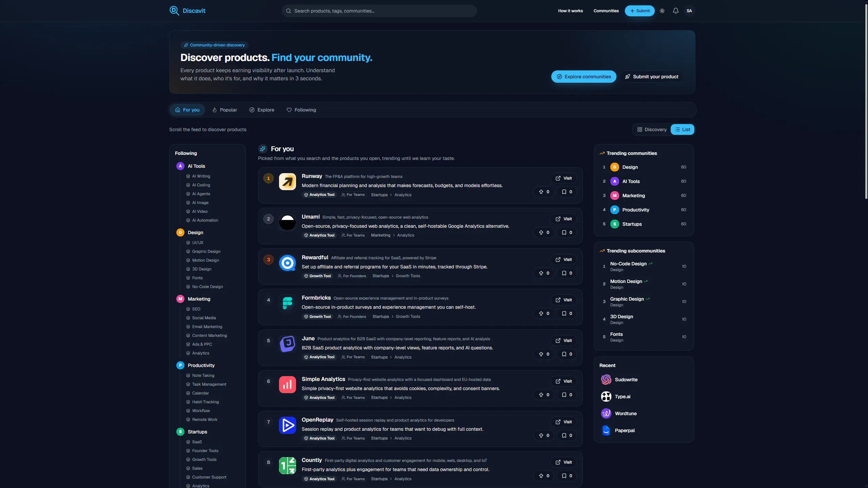Click the Marketing avatar in Following sidebar

point(180,299)
